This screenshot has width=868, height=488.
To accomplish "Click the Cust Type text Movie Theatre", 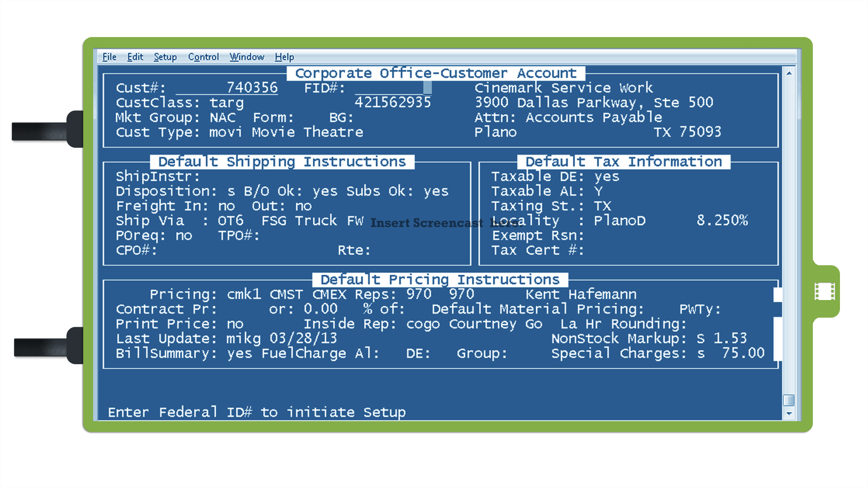I will click(307, 132).
